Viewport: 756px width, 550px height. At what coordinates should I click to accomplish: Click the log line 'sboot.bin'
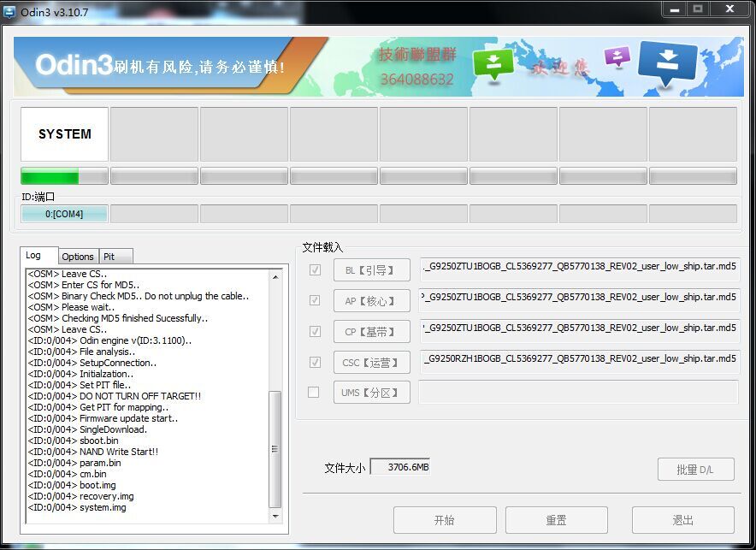pyautogui.click(x=73, y=441)
